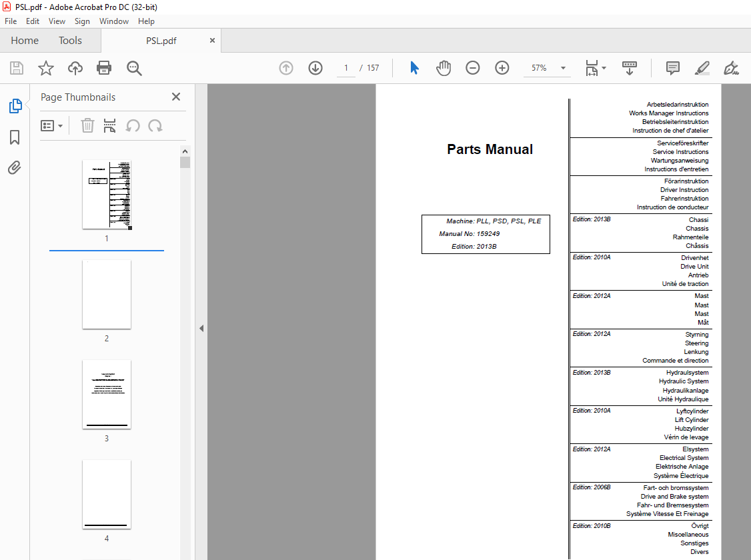Zoom out with the minus icon

473,68
